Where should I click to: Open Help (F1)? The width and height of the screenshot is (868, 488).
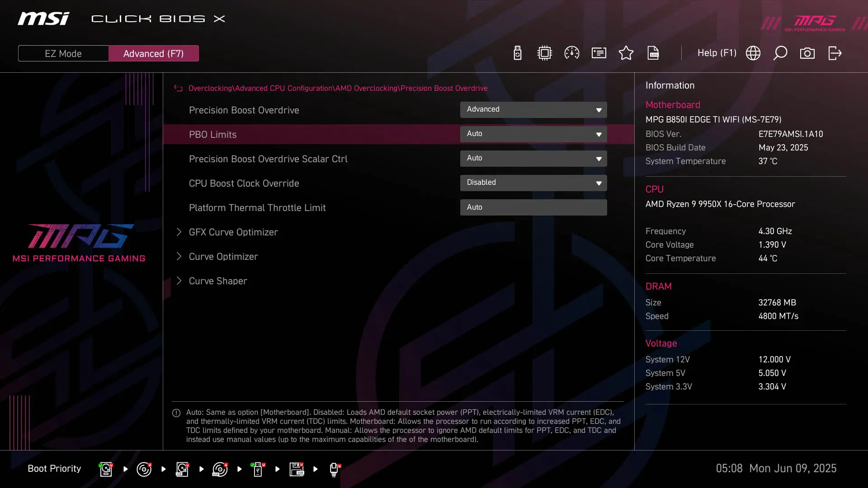point(717,53)
